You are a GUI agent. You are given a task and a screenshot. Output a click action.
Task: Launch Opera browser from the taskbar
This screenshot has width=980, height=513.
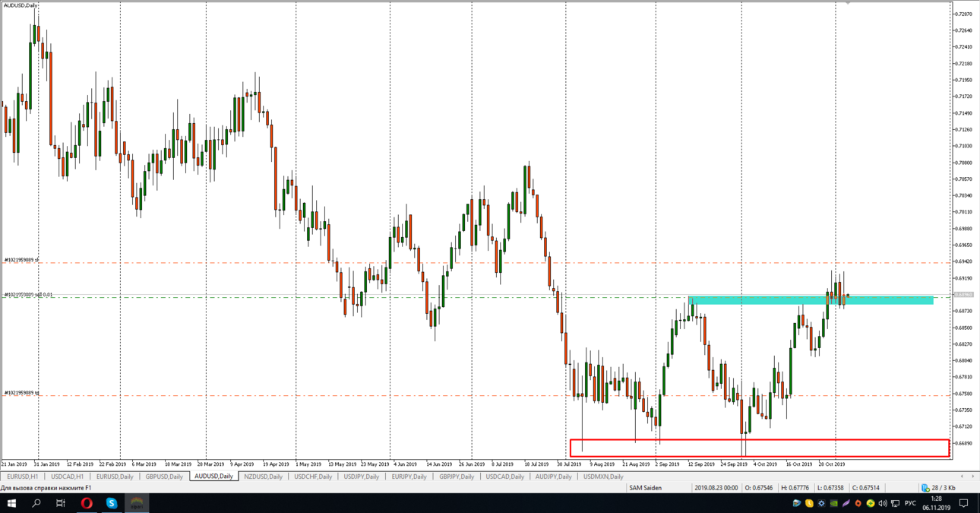[87, 503]
